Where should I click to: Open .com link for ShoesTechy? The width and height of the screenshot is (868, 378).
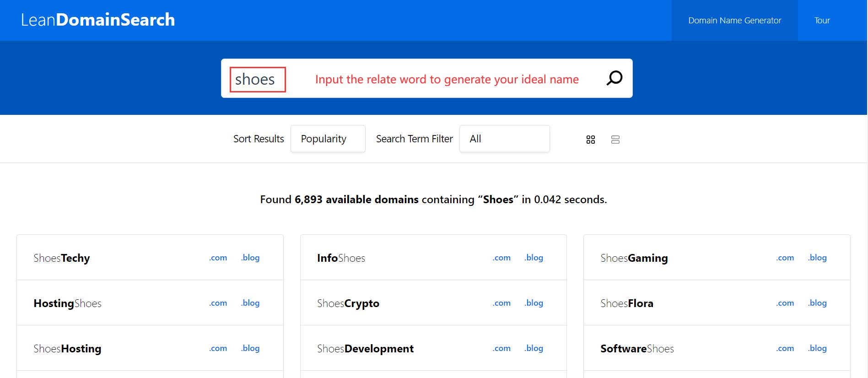point(218,258)
